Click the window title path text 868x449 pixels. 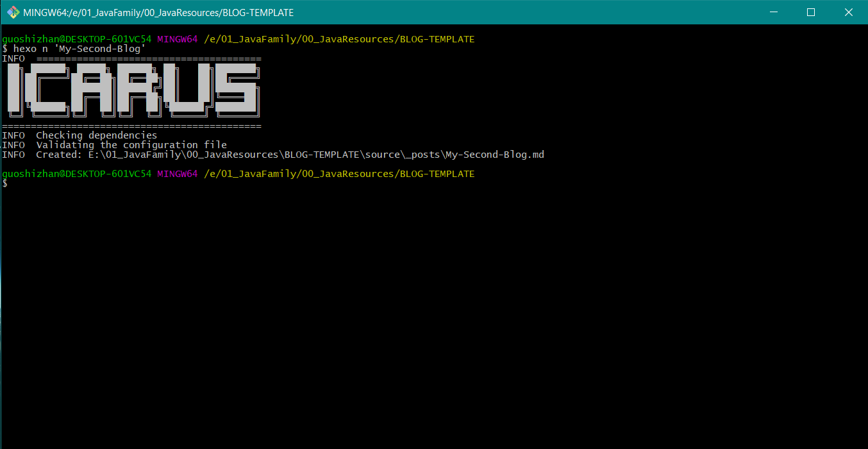[158, 13]
